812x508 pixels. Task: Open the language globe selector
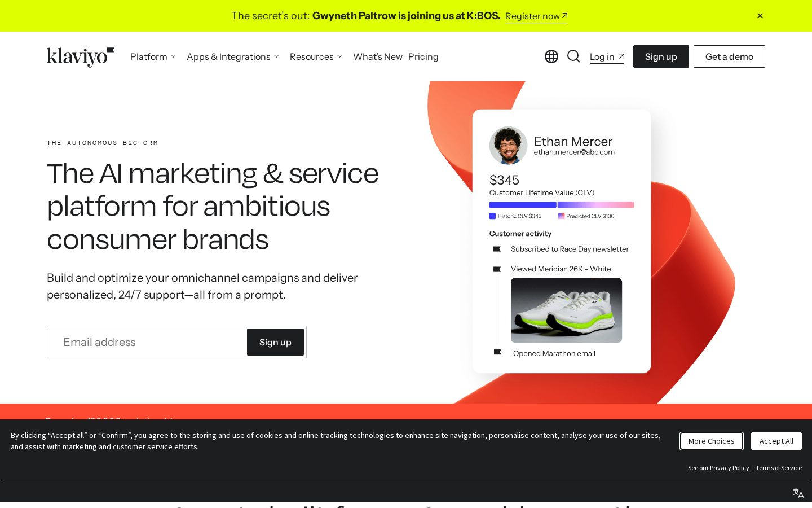point(551,56)
